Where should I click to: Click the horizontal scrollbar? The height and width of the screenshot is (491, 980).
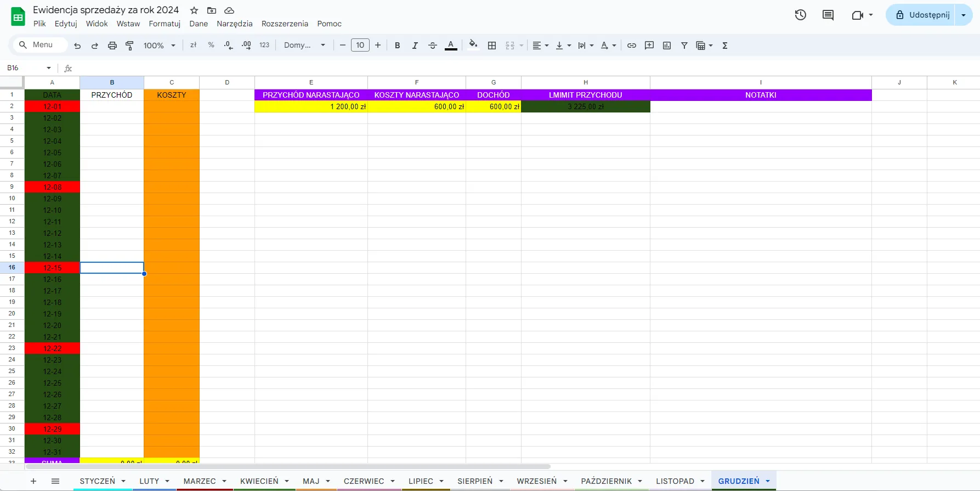tap(288, 466)
